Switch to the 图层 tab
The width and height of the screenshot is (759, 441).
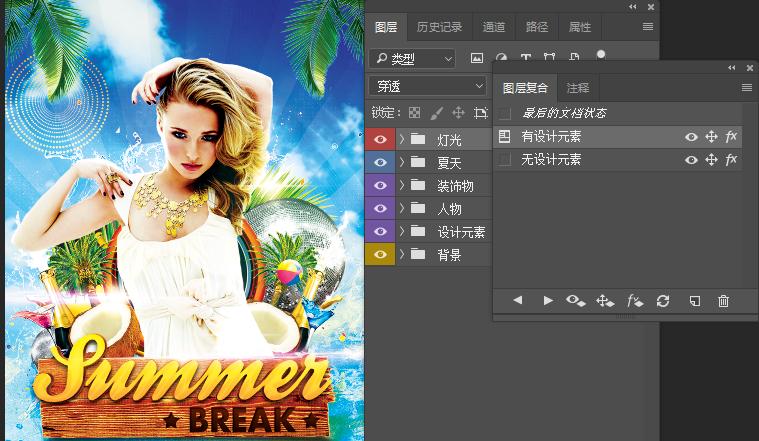[x=386, y=27]
